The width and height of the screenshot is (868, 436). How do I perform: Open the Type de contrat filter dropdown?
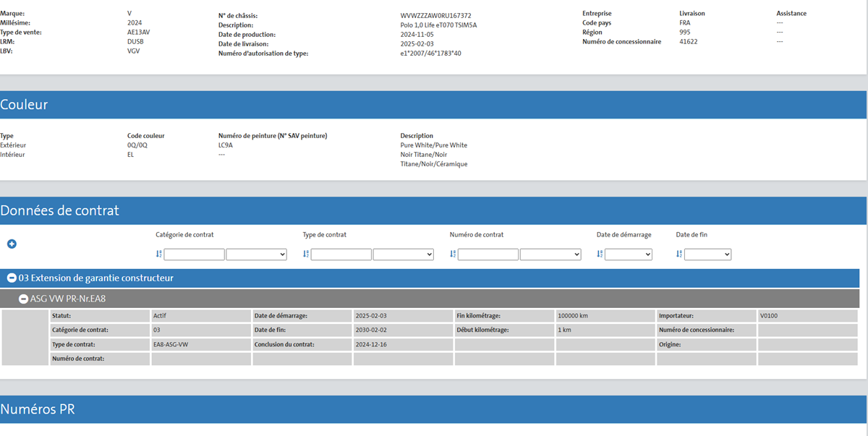403,255
